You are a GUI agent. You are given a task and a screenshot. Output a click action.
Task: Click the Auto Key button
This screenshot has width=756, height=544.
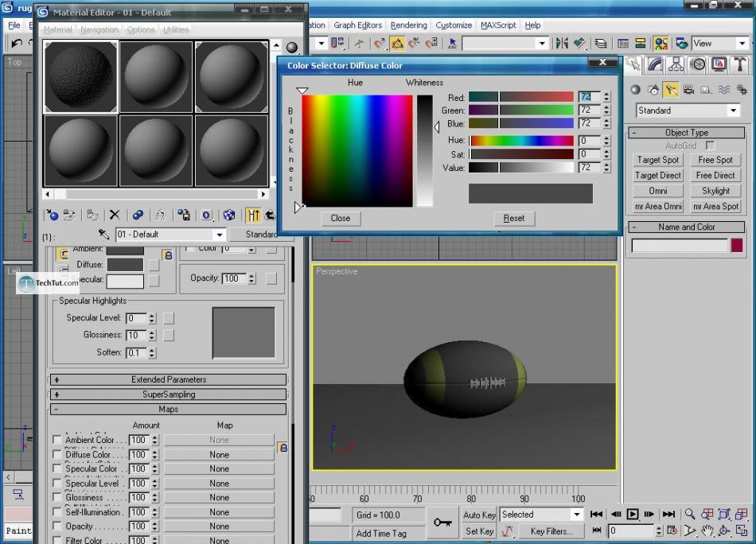click(x=479, y=515)
